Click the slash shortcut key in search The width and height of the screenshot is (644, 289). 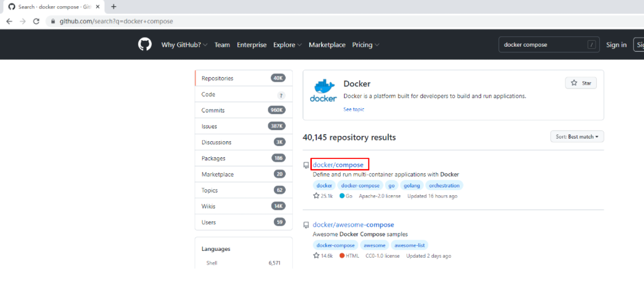[x=592, y=45]
